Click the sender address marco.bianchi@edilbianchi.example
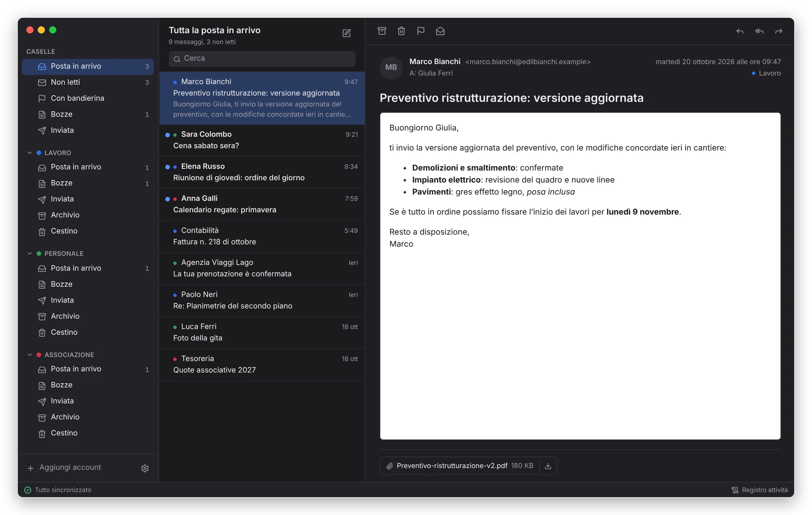Image resolution: width=812 pixels, height=515 pixels. 528,62
